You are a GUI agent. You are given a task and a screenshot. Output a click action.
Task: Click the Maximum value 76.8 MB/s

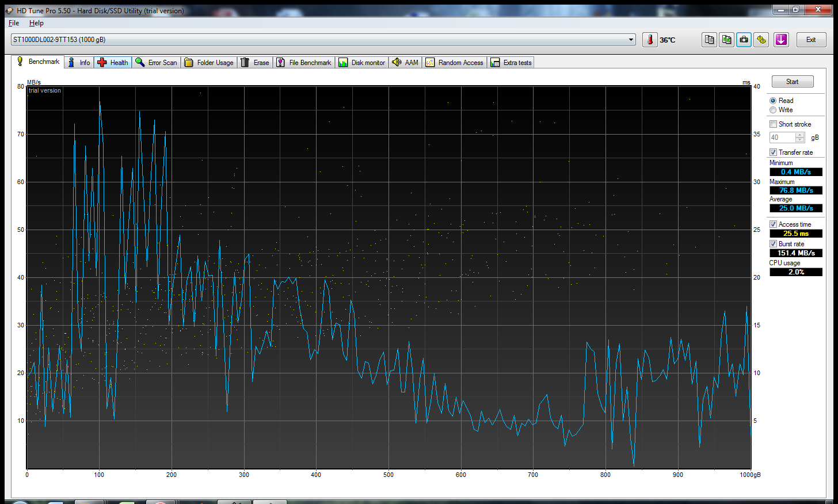[x=796, y=190]
